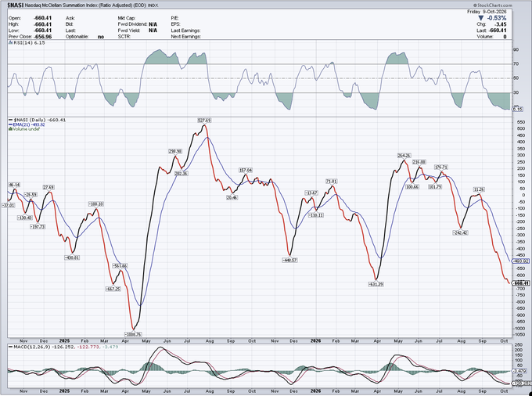Image resolution: width=532 pixels, height=396 pixels.
Task: Click the -37.01 label at chart start
Action: [x=8, y=205]
